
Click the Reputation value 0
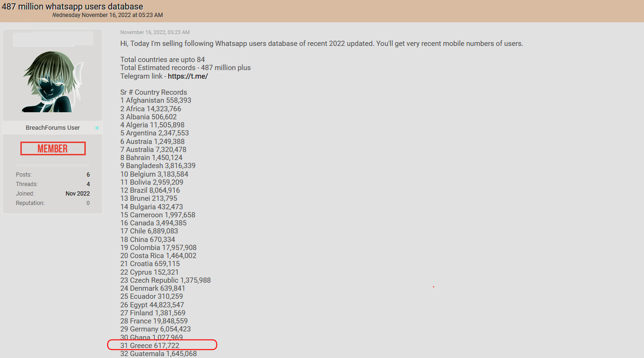88,203
